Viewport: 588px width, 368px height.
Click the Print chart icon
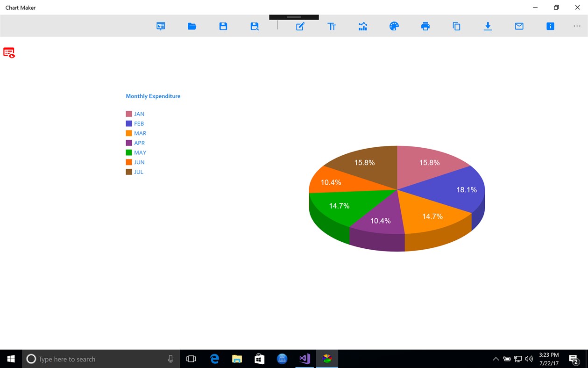click(425, 26)
